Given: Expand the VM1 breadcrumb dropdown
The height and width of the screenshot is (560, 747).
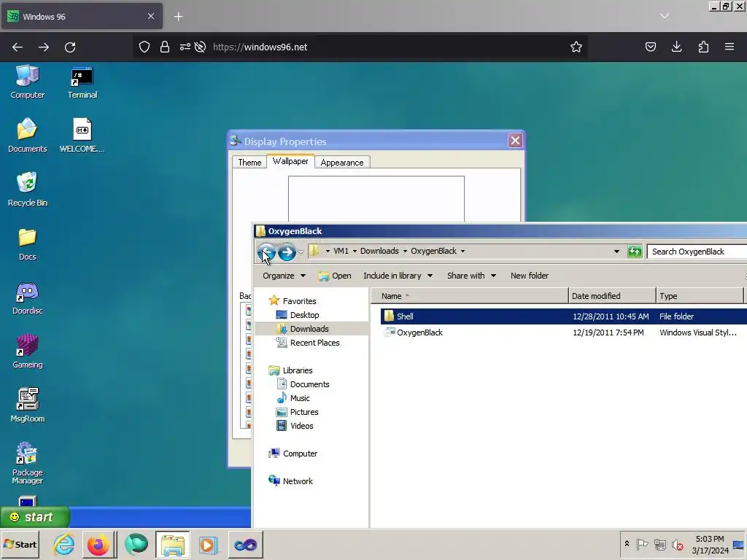Looking at the screenshot, I should click(x=355, y=251).
